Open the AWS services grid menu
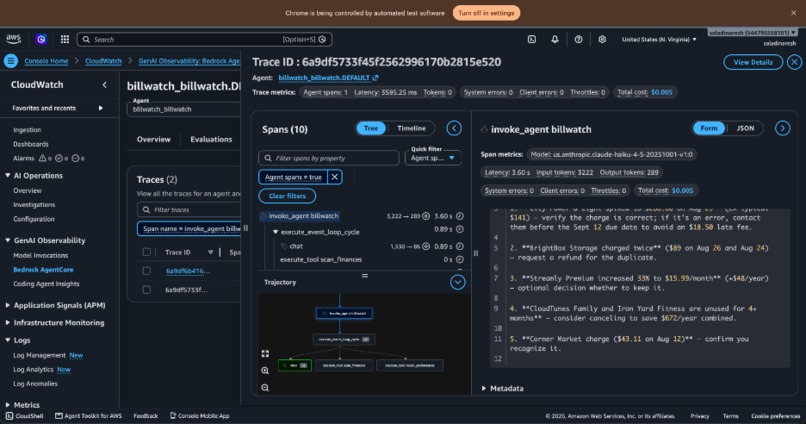The image size is (806, 424). point(65,39)
